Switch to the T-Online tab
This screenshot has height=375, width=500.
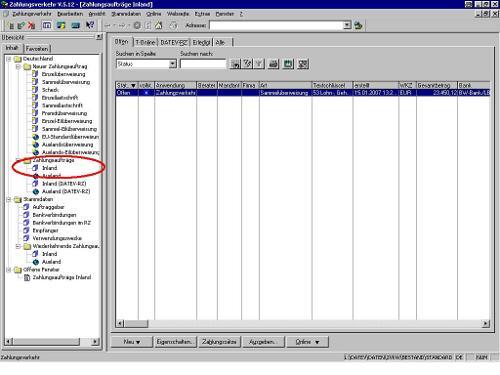[145, 43]
